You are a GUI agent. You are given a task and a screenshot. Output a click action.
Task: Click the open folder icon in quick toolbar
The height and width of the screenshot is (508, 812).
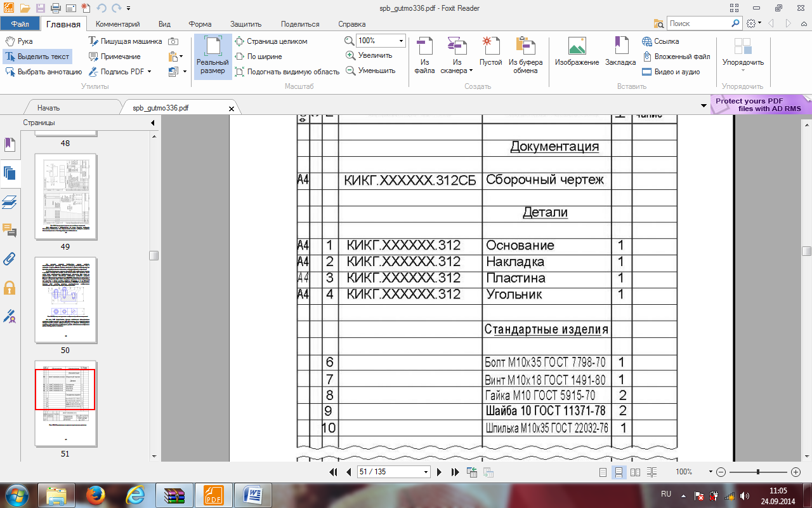25,8
